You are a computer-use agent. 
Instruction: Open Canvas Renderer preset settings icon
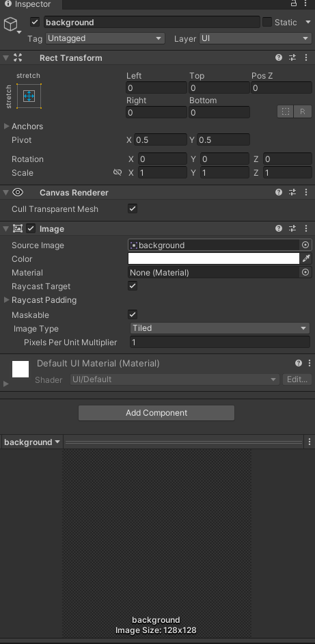(x=292, y=192)
